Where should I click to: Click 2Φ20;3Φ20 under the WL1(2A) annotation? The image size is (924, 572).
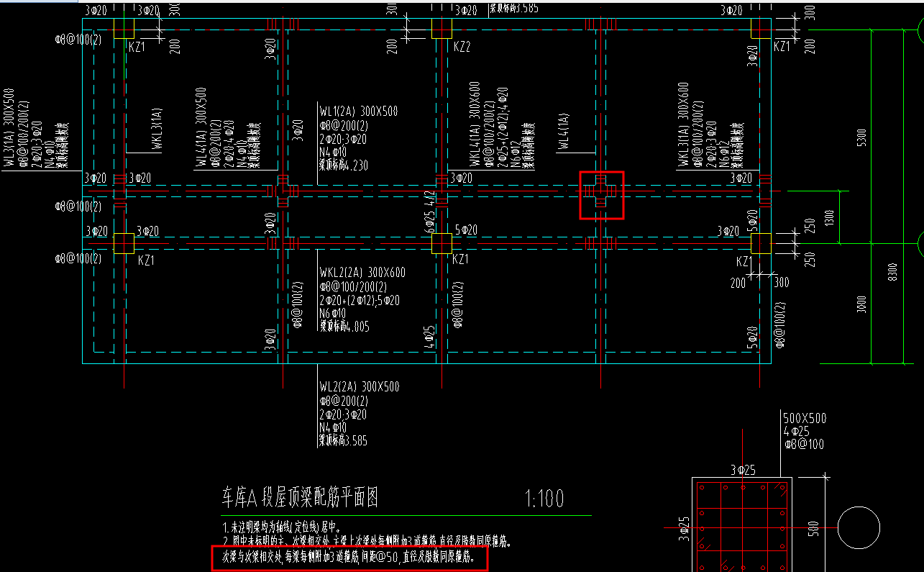pos(343,138)
